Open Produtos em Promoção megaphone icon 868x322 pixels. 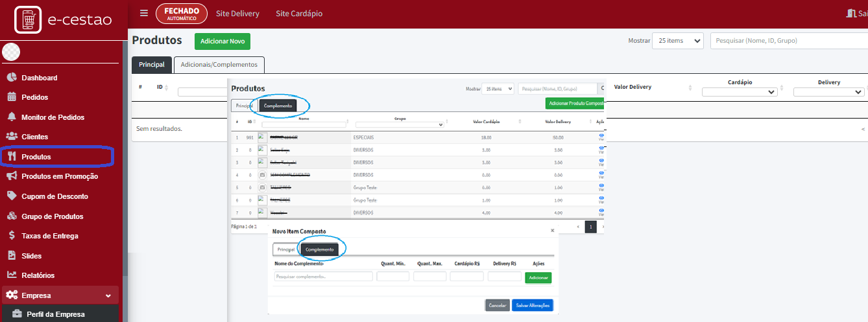[12, 176]
